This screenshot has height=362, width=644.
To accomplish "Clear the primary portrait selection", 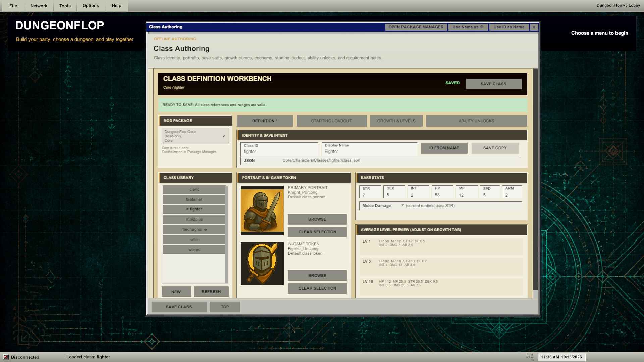I will click(317, 232).
